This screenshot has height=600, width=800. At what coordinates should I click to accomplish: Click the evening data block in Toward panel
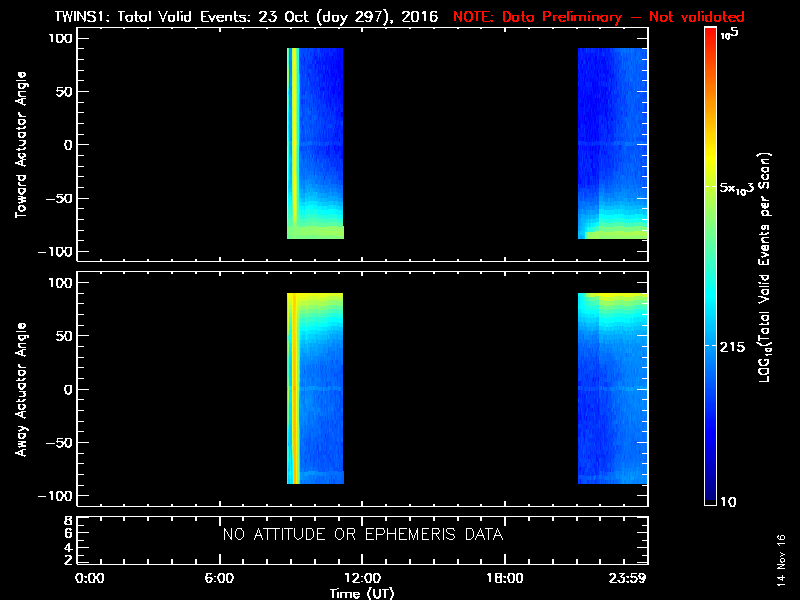pyautogui.click(x=613, y=143)
